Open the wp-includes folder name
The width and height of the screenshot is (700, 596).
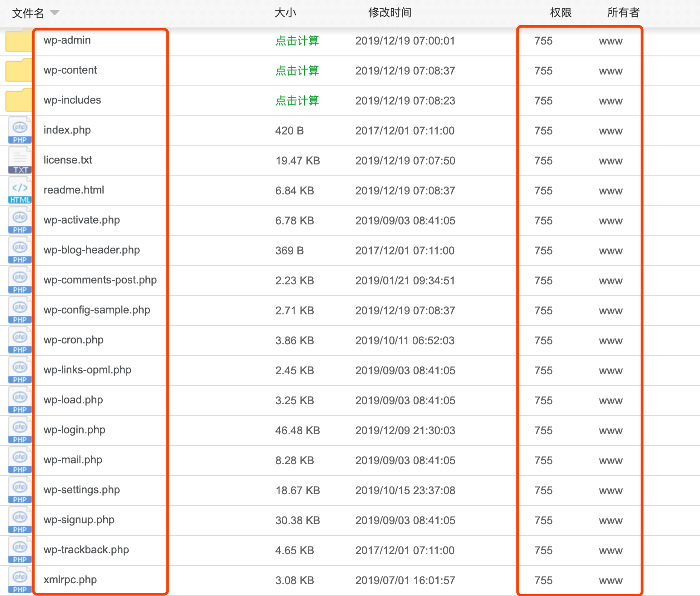72,100
